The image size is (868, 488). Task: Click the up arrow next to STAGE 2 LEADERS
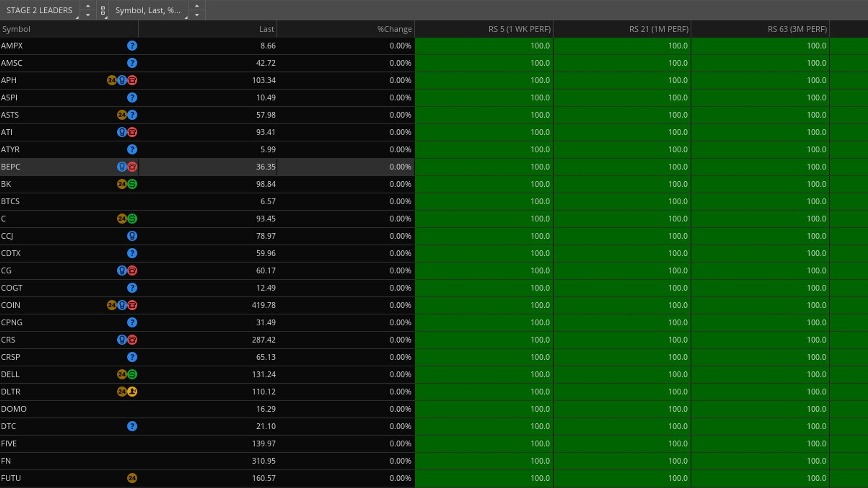click(88, 6)
